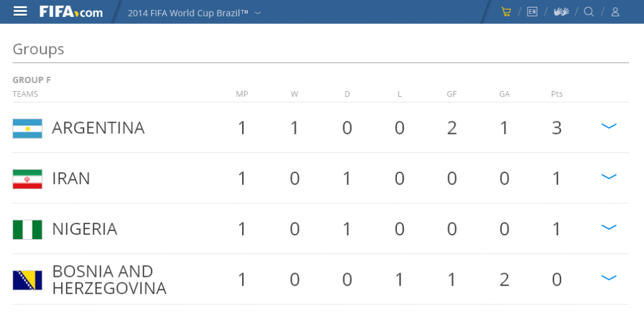The image size is (644, 324).
Task: Click the hands partner icon
Action: (x=561, y=12)
